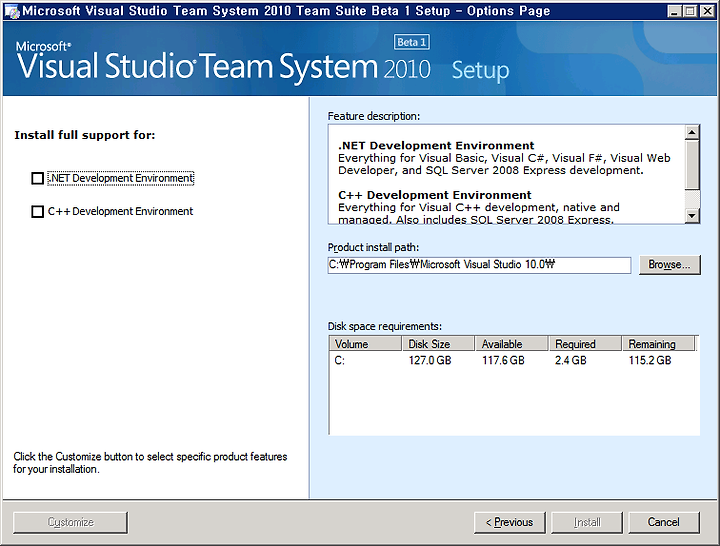The width and height of the screenshot is (720, 546).
Task: Maximize the setup window
Action: click(x=690, y=11)
